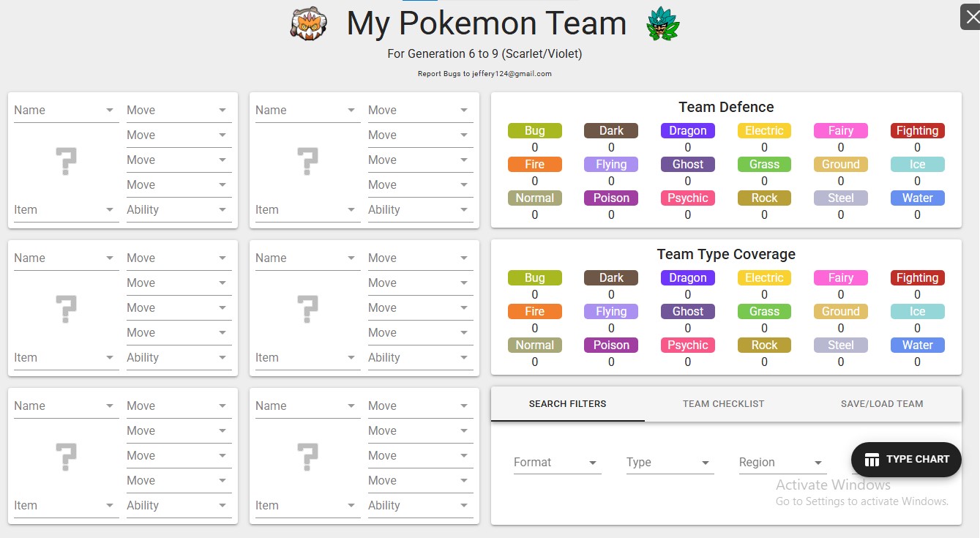Switch to the Team Checklist tab
This screenshot has width=980, height=538.
[723, 404]
